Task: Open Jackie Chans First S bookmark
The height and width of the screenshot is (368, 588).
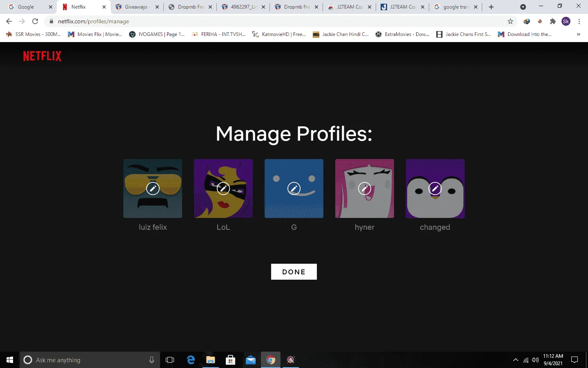Action: [x=463, y=34]
